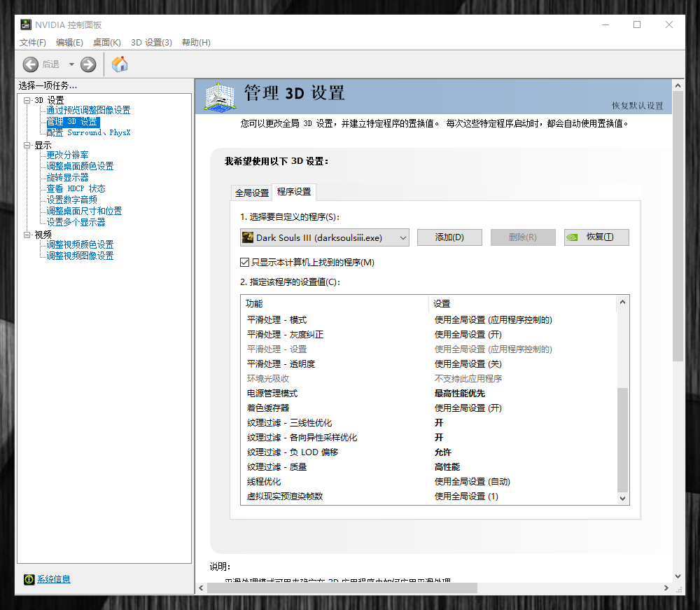Open the Home icon in toolbar

pos(120,64)
